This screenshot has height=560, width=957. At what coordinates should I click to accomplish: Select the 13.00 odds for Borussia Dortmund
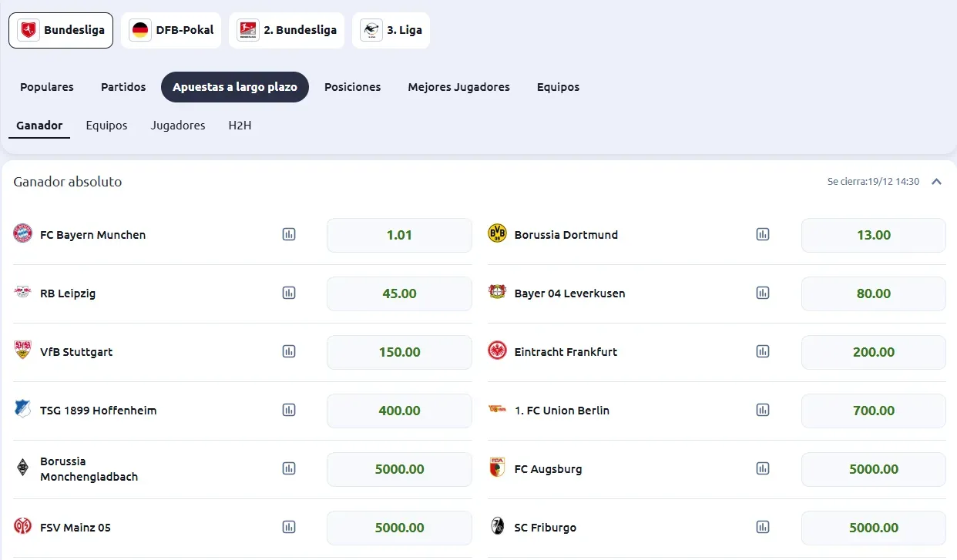point(873,234)
